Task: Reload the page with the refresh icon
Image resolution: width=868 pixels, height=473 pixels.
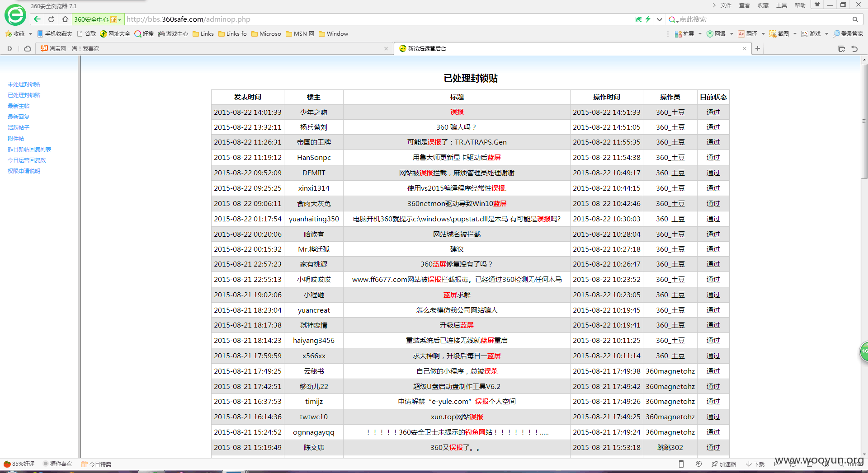Action: point(51,19)
